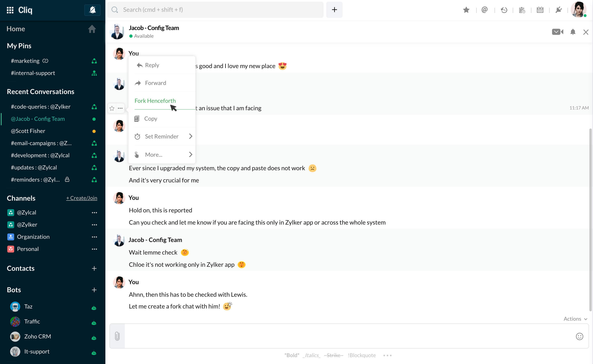The width and height of the screenshot is (593, 364).
Task: Open mentions @ icon in top bar
Action: tap(484, 10)
